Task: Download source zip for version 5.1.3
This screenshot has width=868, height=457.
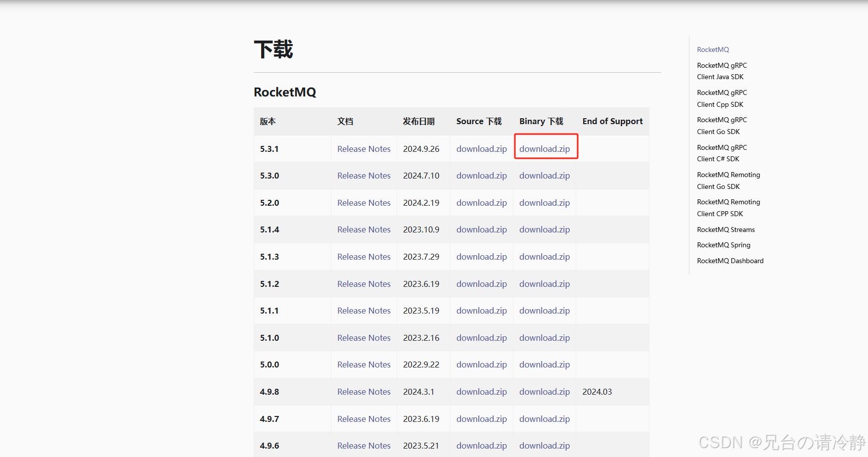Action: tap(482, 257)
